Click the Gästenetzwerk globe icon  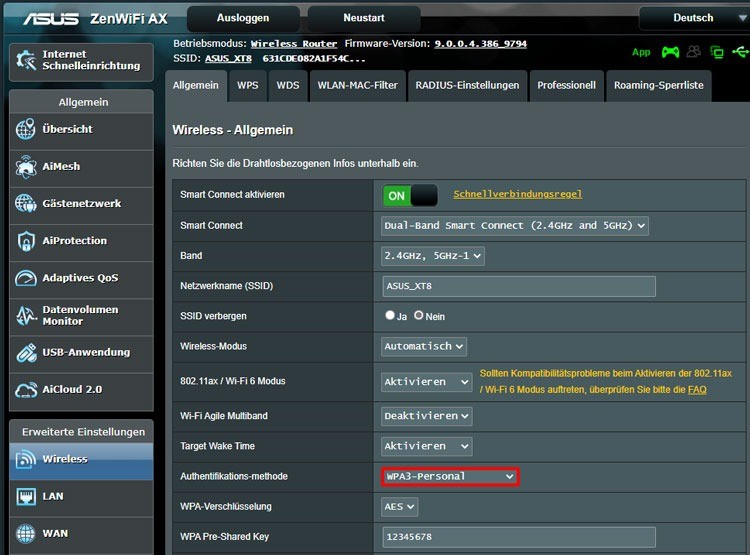click(x=26, y=203)
